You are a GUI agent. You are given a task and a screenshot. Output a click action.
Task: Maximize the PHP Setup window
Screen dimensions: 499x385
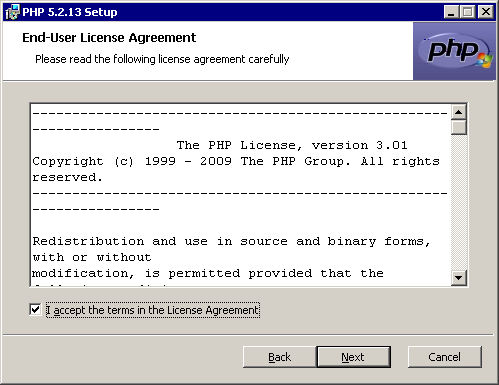[468, 12]
